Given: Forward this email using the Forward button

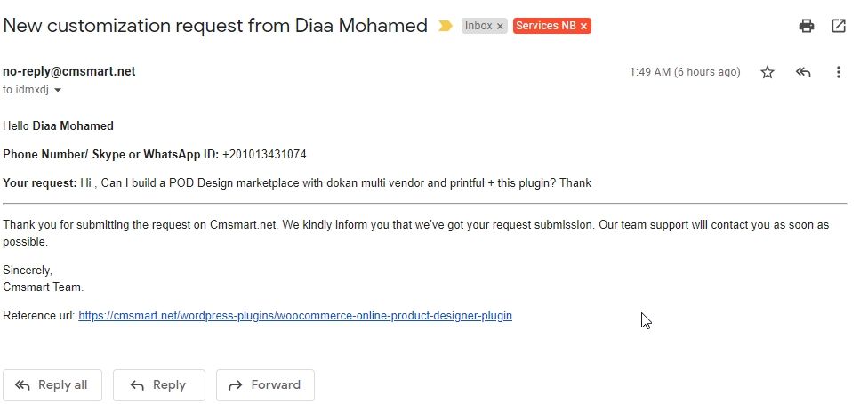Looking at the screenshot, I should (x=265, y=385).
